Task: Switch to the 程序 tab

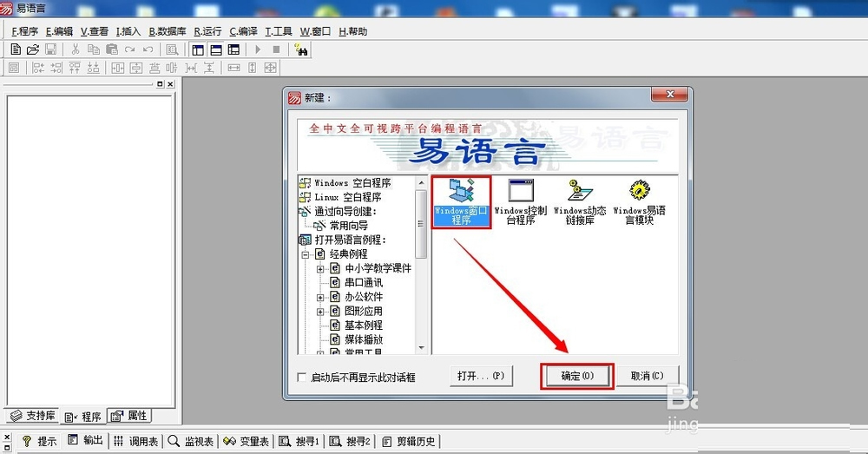Action: point(83,417)
